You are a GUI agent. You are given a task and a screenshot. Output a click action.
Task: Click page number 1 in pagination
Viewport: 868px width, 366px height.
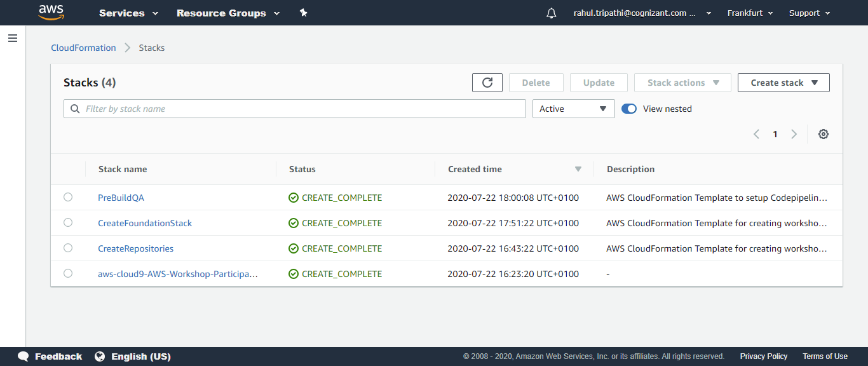[775, 134]
